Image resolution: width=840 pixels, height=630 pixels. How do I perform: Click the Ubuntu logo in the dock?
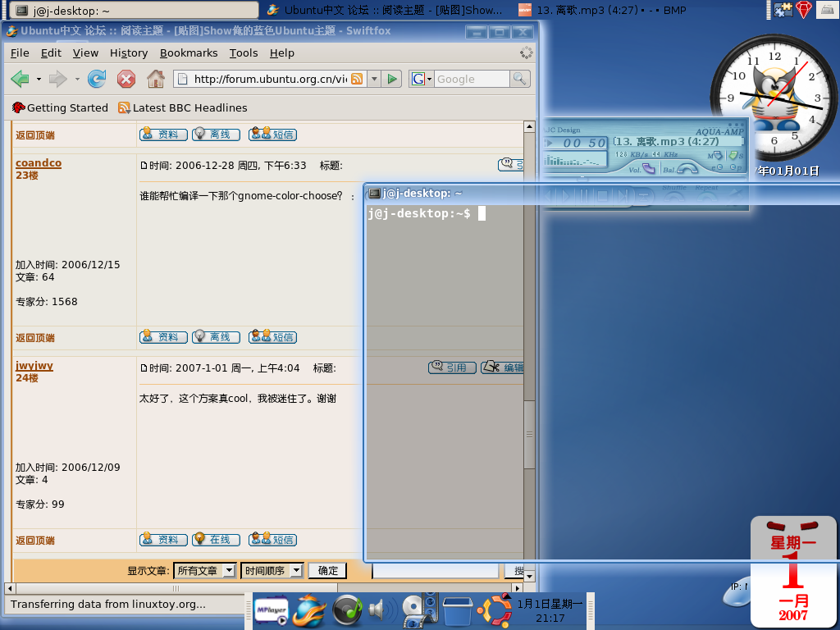click(495, 610)
